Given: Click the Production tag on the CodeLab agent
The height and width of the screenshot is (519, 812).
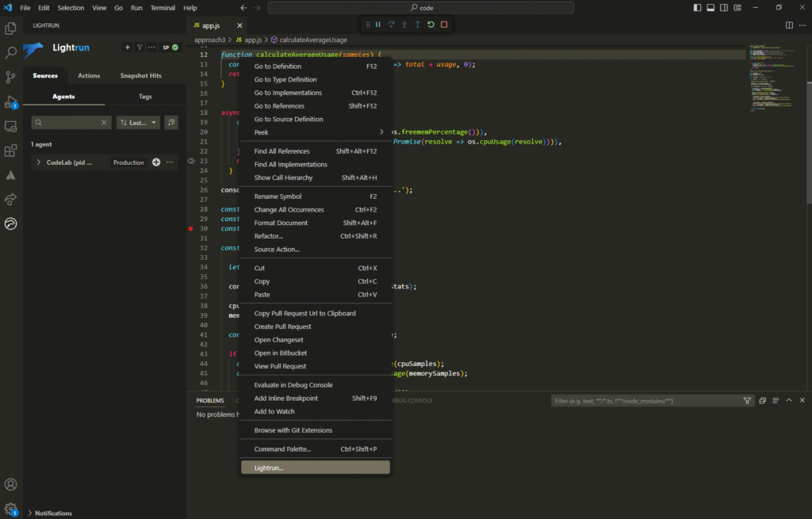Looking at the screenshot, I should (x=128, y=162).
